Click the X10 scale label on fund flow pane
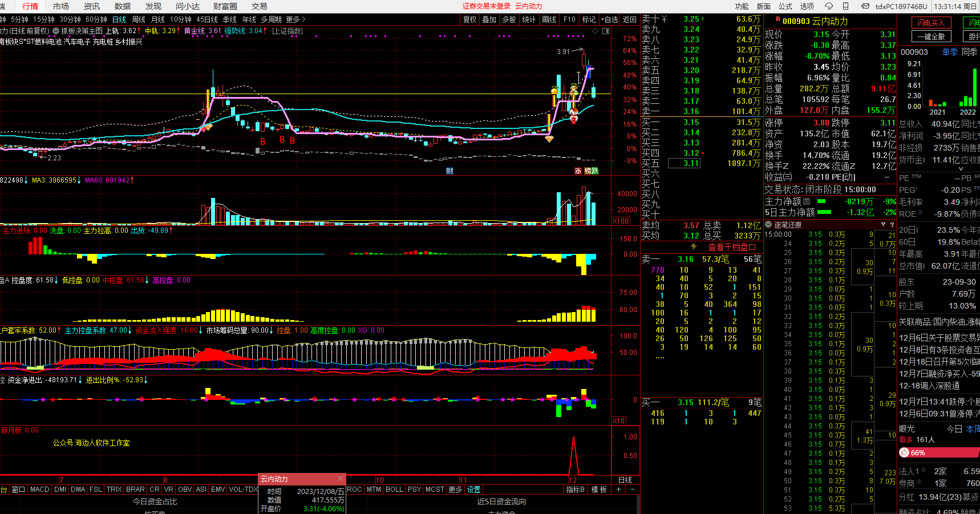 click(619, 421)
